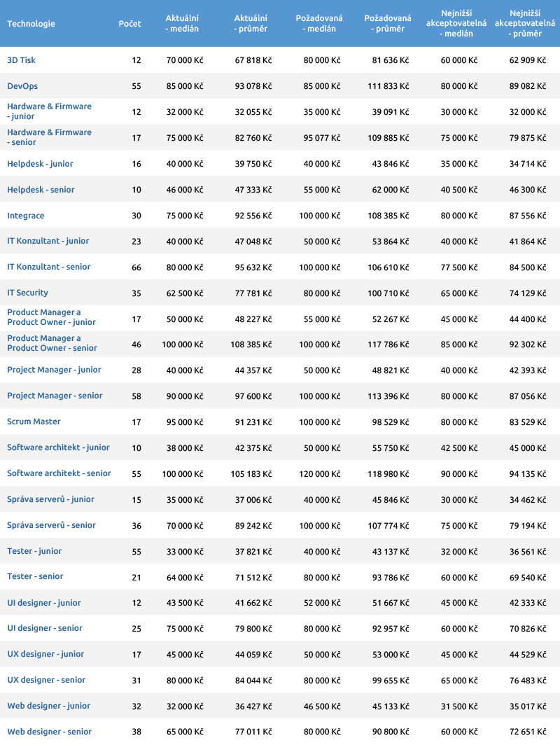Click UX designer - senior link

46,680
